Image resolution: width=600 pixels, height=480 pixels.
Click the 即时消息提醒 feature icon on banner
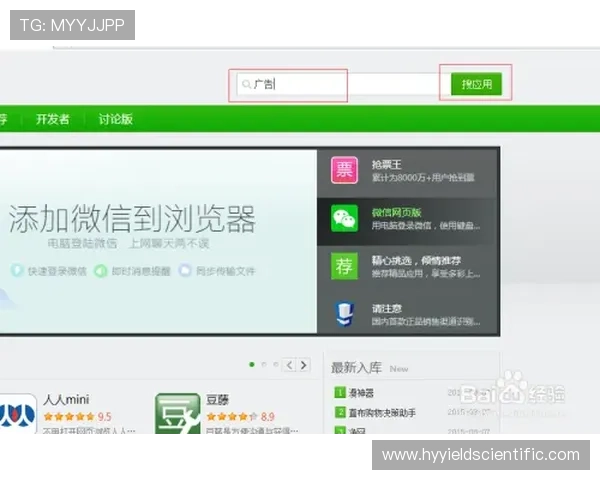[101, 271]
